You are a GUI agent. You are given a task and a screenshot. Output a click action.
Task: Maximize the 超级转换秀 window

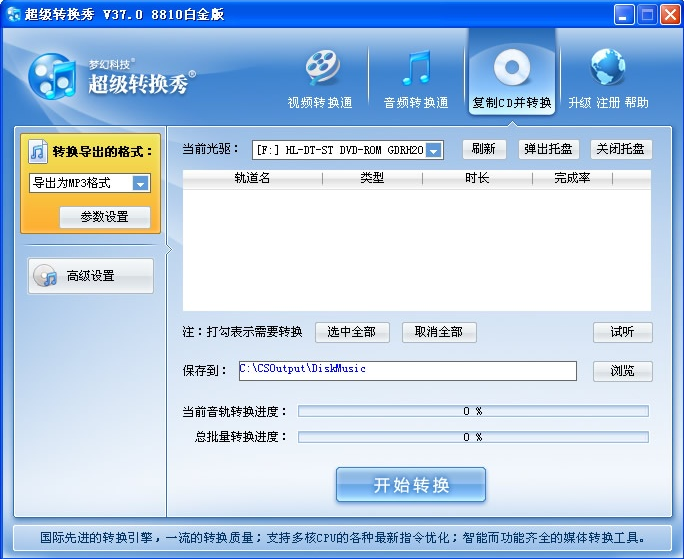pos(647,15)
